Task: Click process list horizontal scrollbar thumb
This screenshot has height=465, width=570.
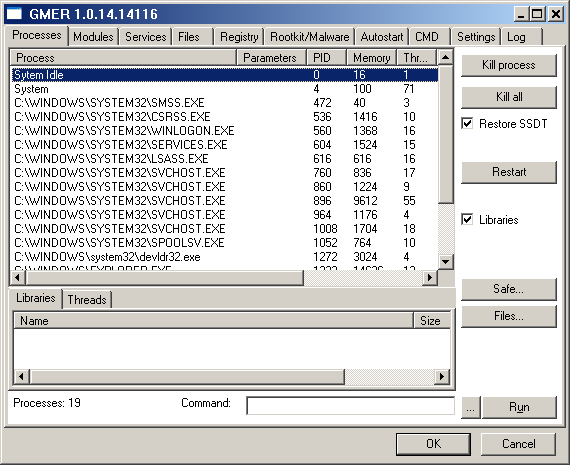Action: [x=164, y=278]
